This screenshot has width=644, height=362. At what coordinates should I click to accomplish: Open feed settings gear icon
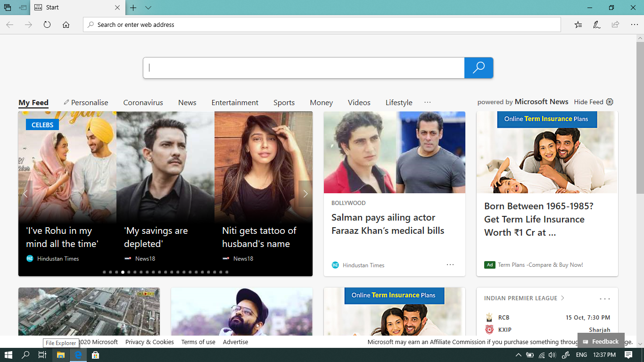tap(610, 102)
